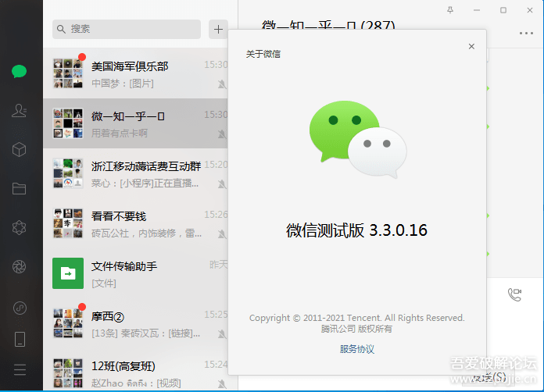
Task: Click the 关于微信 dialog title
Action: click(263, 54)
